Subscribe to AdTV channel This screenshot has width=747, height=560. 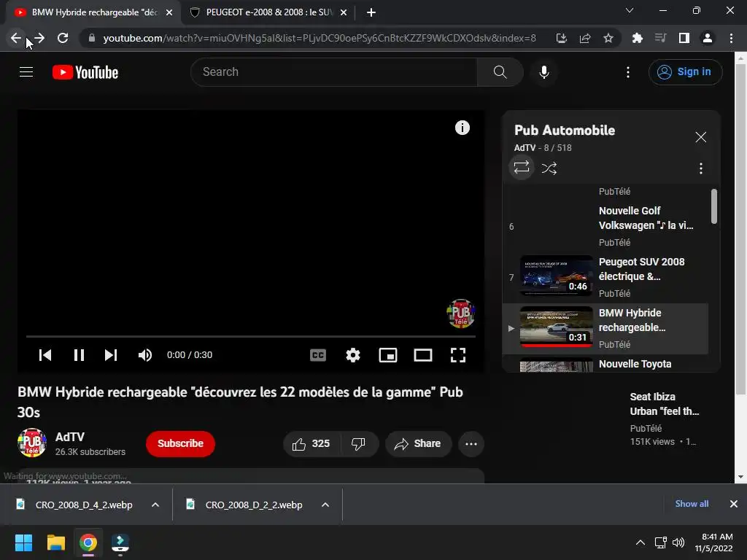pyautogui.click(x=181, y=443)
